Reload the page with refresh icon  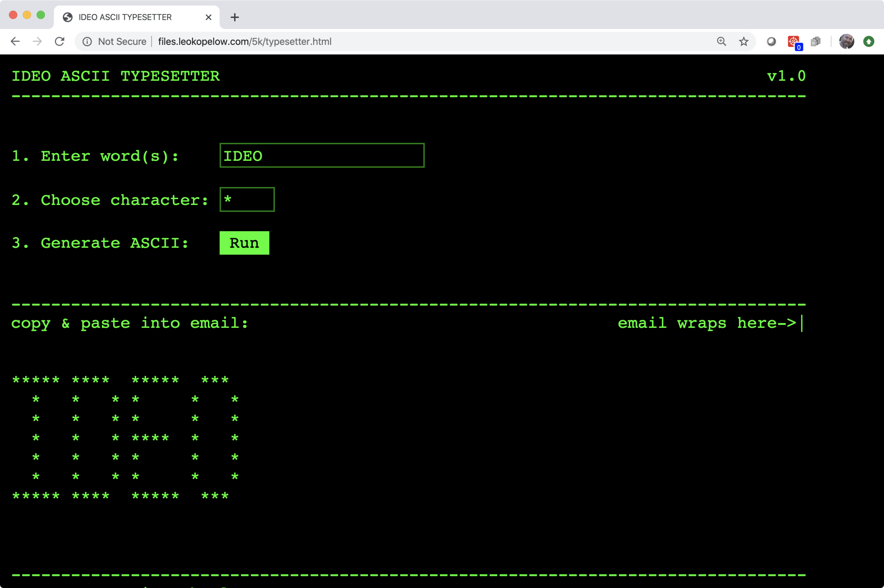click(x=59, y=41)
